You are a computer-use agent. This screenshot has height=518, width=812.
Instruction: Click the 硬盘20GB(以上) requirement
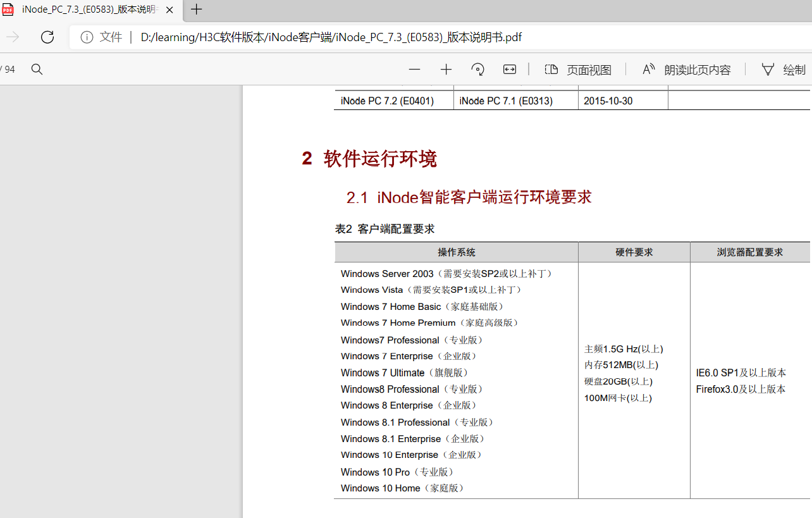tap(618, 381)
